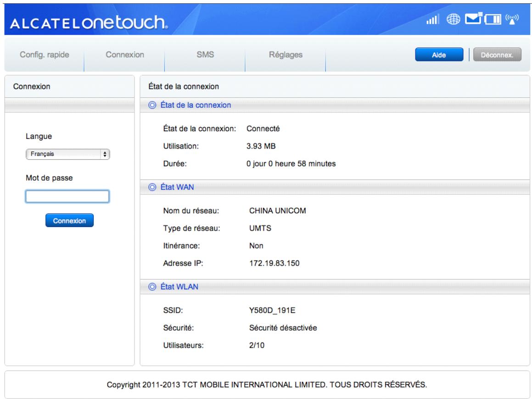This screenshot has height=399, width=532.
Task: Select the IP address 172.19.83.150
Action: (274, 263)
